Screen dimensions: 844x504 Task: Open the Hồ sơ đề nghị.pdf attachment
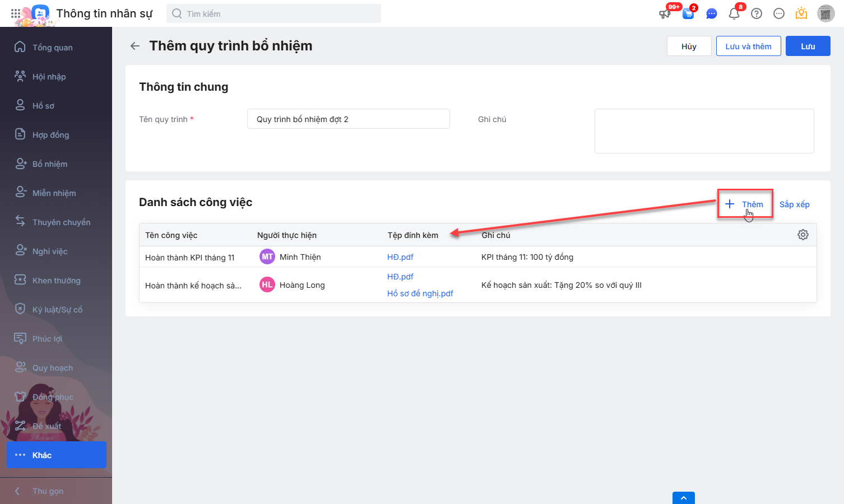(x=420, y=293)
